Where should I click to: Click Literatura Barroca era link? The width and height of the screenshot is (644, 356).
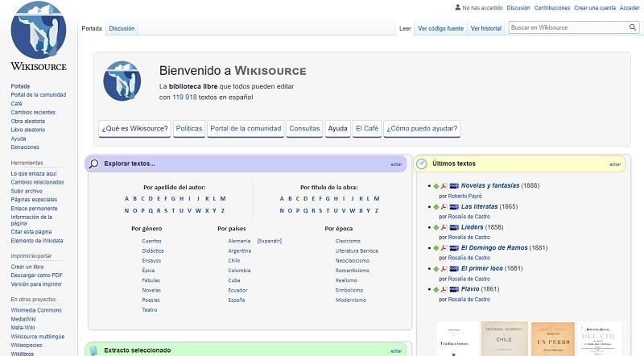[357, 250]
